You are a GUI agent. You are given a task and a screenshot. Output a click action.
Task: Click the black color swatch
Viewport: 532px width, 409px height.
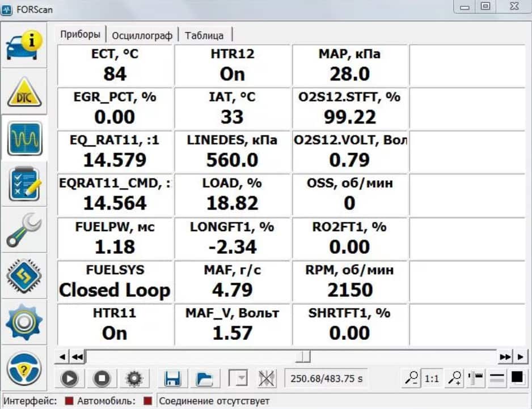coord(517,378)
